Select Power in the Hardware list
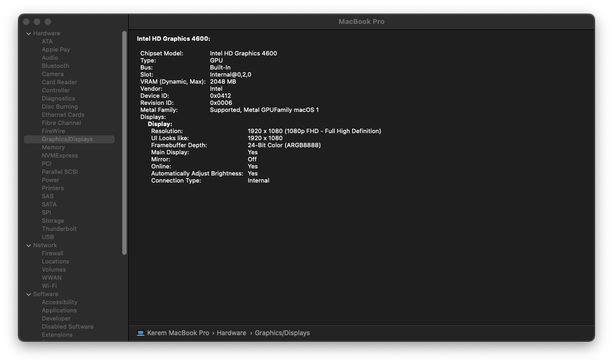This screenshot has height=364, width=613. [49, 180]
